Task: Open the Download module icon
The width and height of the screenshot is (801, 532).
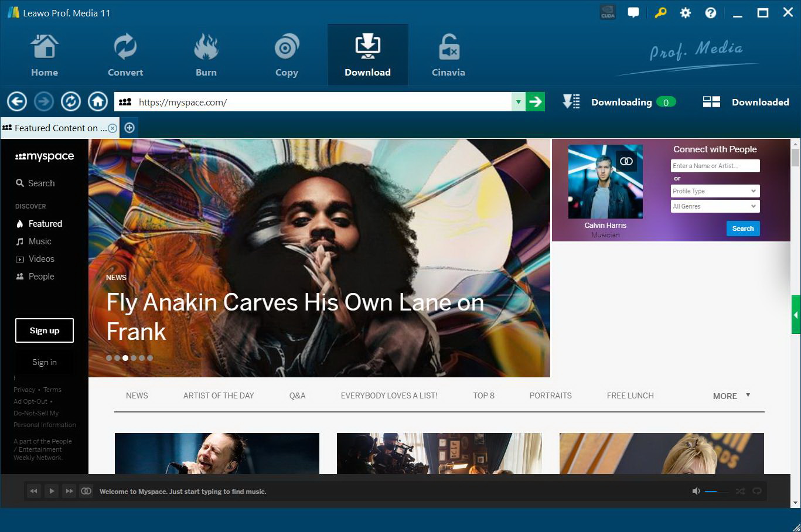Action: pos(367,53)
